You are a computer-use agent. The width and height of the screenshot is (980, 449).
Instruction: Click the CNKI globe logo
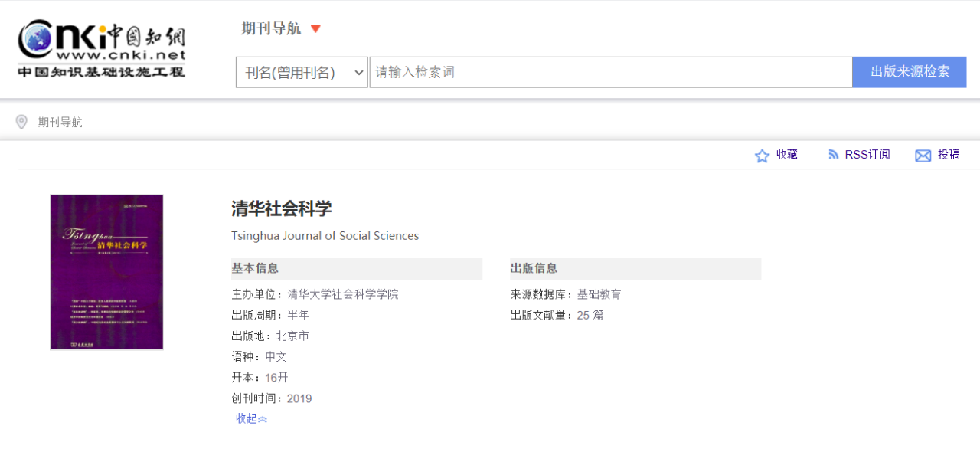click(x=38, y=40)
